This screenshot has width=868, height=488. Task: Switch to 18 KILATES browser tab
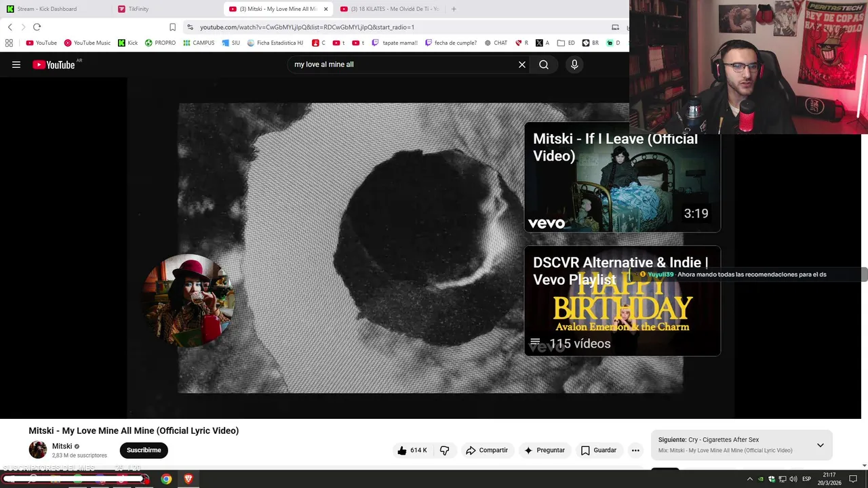390,9
